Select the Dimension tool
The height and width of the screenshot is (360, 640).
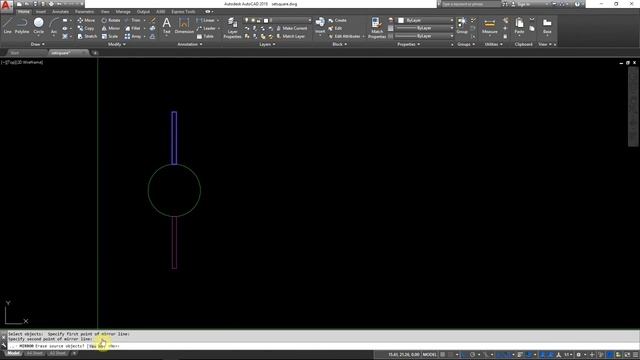click(184, 25)
